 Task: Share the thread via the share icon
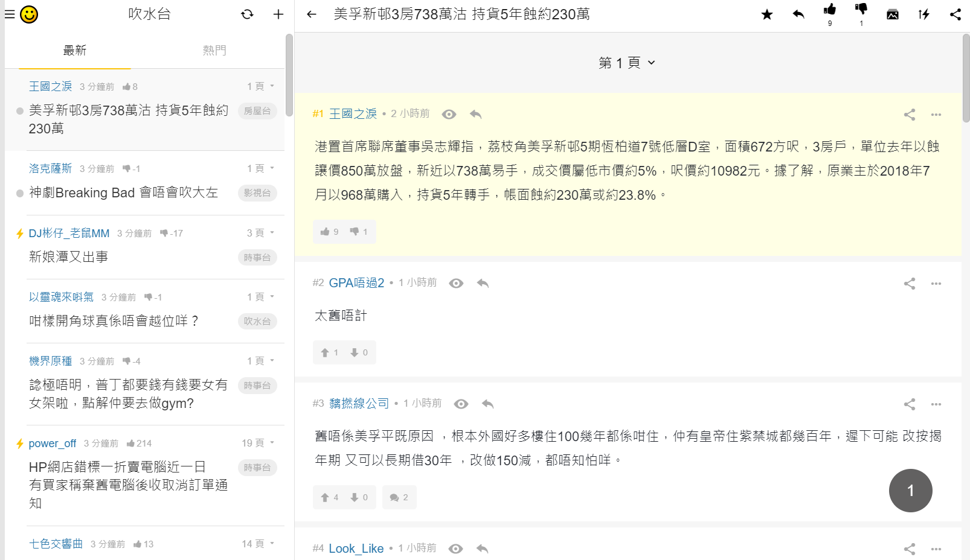click(x=956, y=14)
